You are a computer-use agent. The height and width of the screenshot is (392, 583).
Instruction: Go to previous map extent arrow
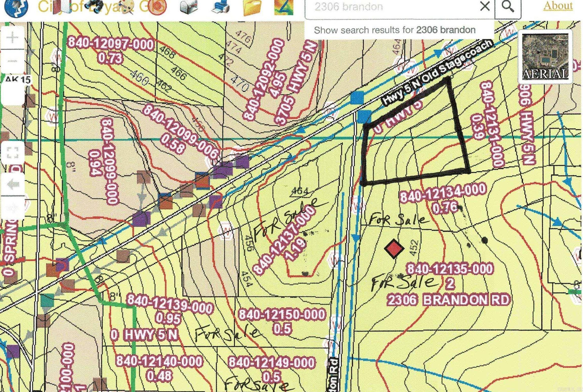(x=13, y=185)
